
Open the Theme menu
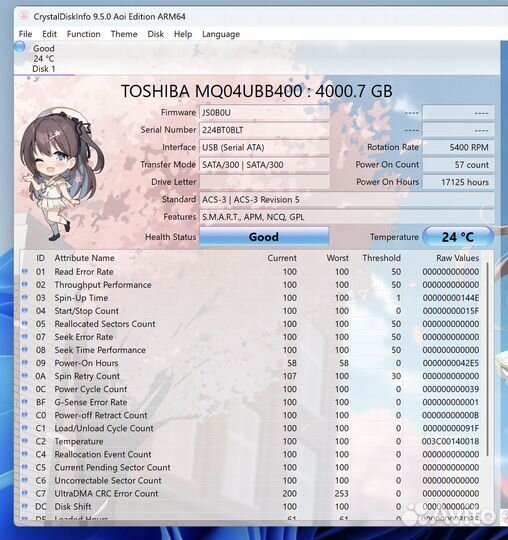coord(124,34)
